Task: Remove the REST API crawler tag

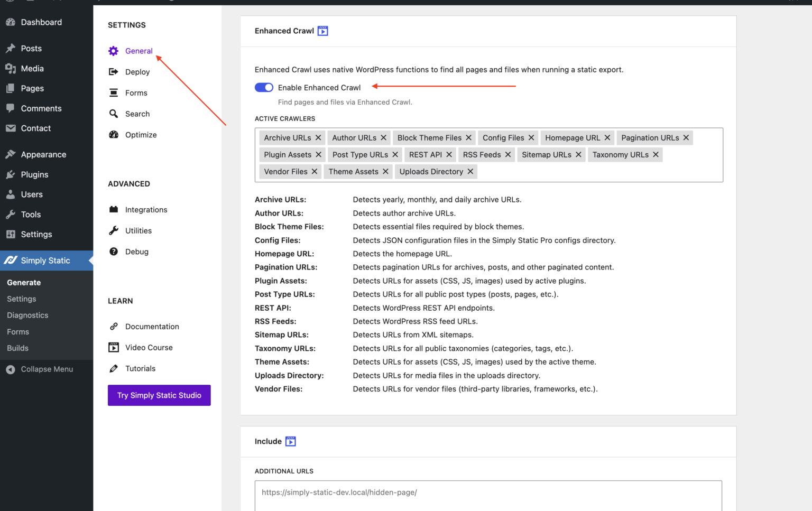Action: (449, 154)
